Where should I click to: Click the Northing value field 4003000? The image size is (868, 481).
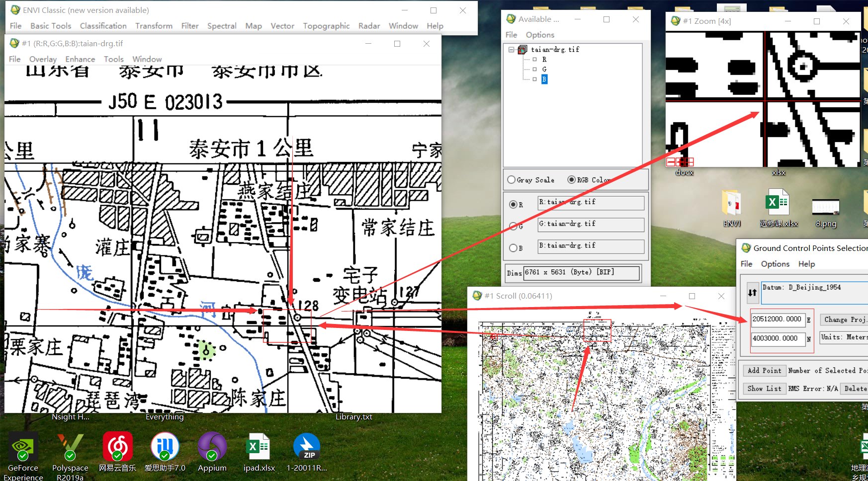coord(778,338)
